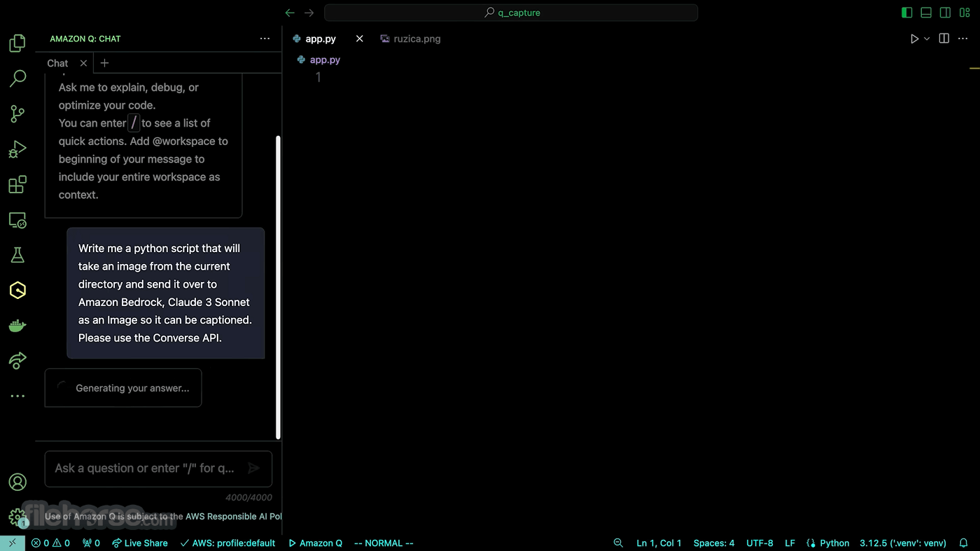Image resolution: width=980 pixels, height=551 pixels.
Task: Open the Testing flask view
Action: click(x=17, y=255)
